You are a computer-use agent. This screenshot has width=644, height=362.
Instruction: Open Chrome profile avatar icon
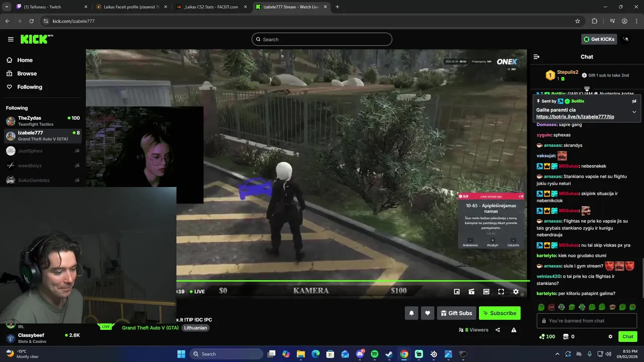tap(624, 21)
